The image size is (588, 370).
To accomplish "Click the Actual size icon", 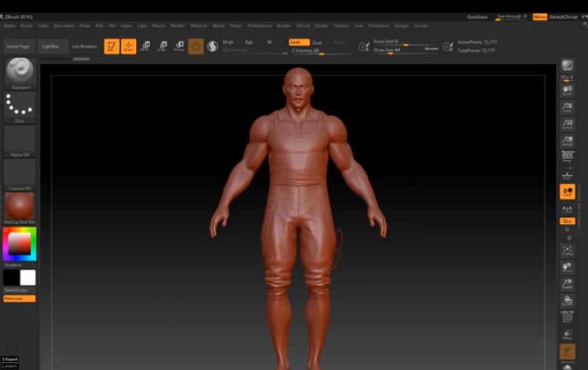I will click(567, 124).
